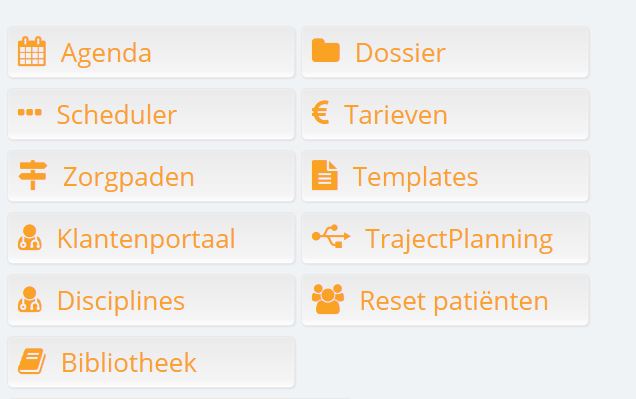Click the Reset patiënten button

[x=445, y=300]
